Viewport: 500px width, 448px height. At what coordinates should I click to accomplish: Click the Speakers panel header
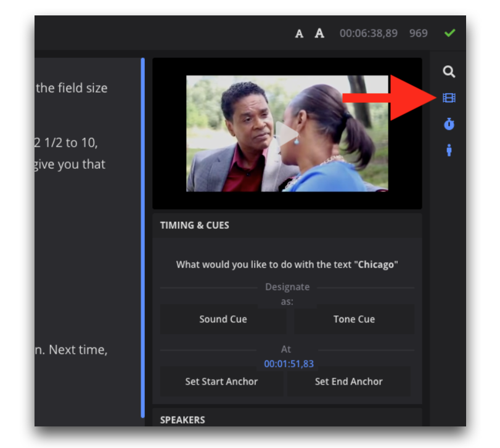[x=287, y=418]
